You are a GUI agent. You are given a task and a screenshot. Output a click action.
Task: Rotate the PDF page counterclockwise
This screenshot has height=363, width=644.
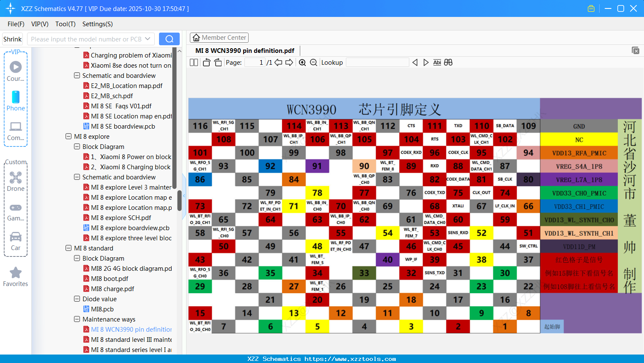click(206, 63)
